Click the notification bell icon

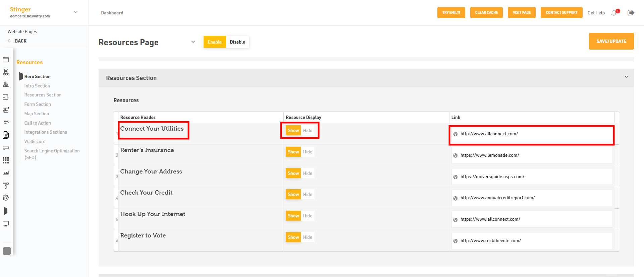614,13
